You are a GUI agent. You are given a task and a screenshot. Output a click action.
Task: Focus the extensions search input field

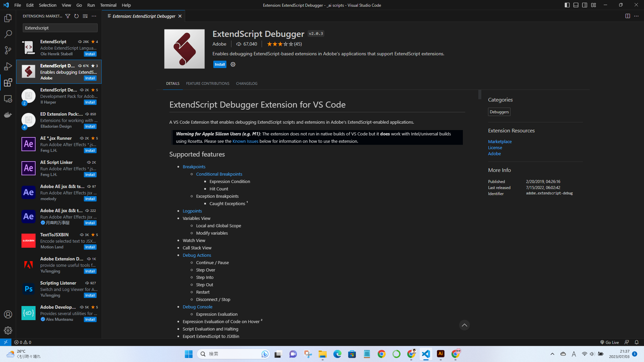[x=60, y=28]
